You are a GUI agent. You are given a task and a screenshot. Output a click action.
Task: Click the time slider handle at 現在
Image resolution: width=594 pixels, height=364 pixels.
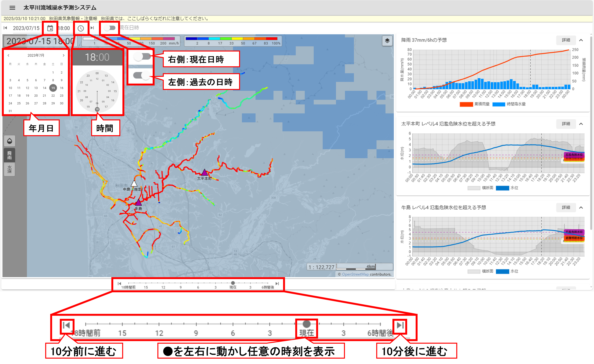click(233, 283)
